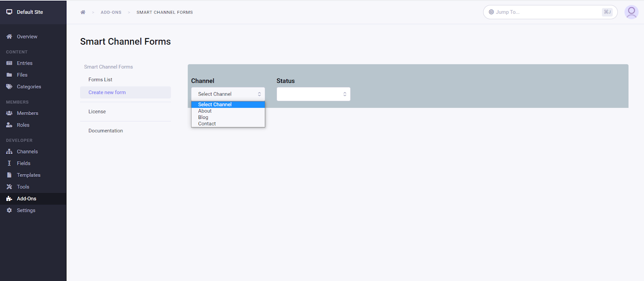
Task: Open Roles page
Action: tap(23, 125)
